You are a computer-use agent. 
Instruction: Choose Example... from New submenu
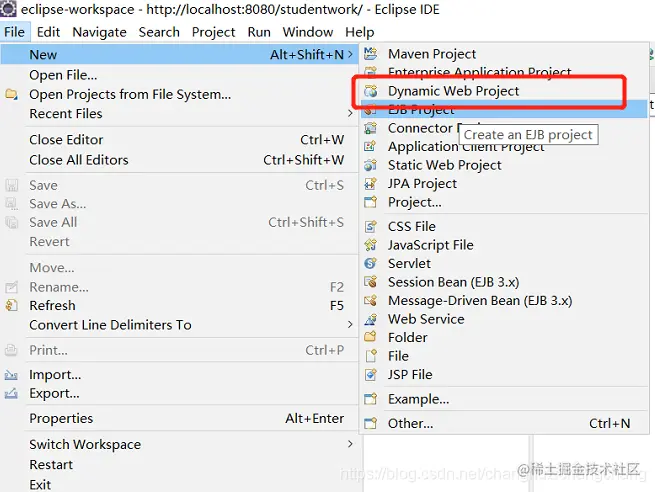505,399
